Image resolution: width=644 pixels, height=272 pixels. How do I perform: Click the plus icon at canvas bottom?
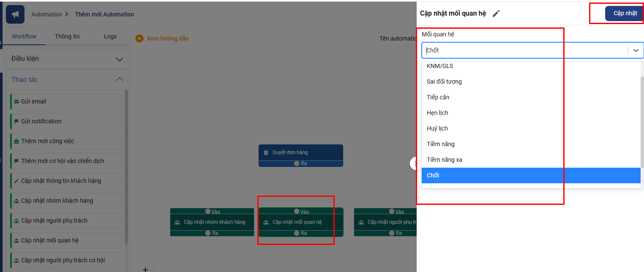145,269
